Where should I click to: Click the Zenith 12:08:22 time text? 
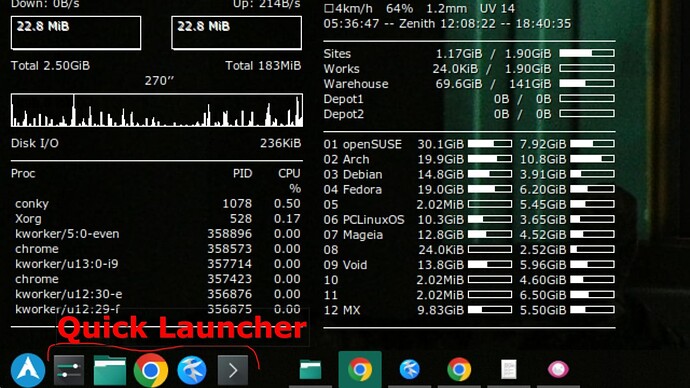pyautogui.click(x=447, y=23)
